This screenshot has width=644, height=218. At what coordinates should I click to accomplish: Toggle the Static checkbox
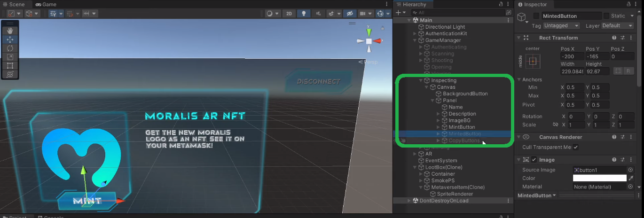click(x=606, y=16)
